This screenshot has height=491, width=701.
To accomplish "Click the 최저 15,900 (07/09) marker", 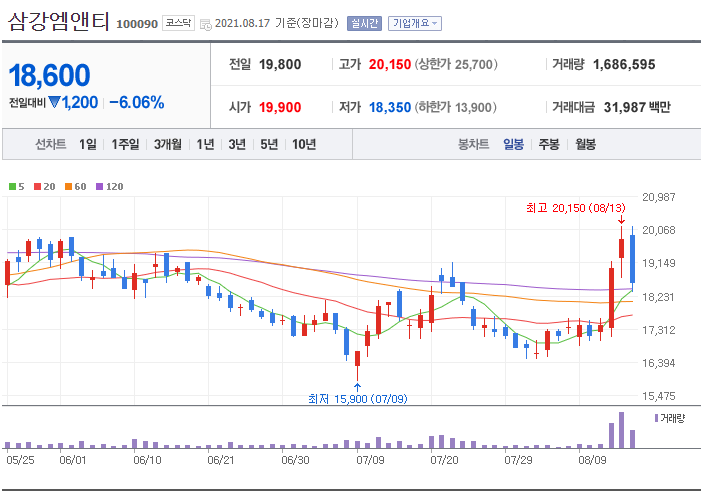I will (x=358, y=398).
